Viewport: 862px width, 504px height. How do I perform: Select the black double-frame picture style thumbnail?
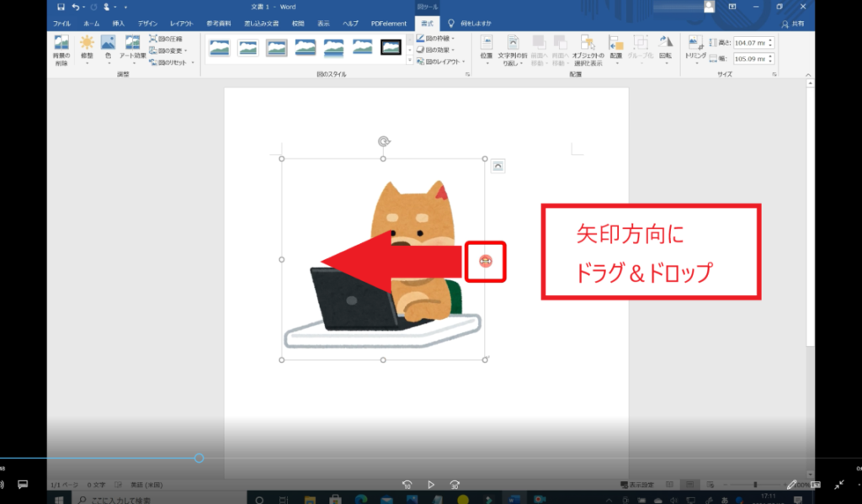(x=391, y=47)
